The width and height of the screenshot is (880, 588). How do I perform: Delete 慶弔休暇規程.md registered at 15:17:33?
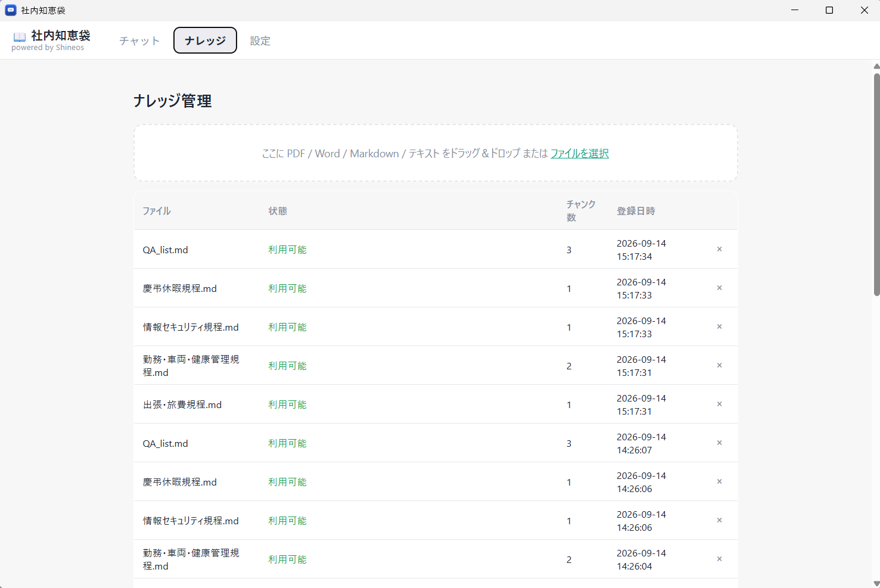(x=719, y=288)
